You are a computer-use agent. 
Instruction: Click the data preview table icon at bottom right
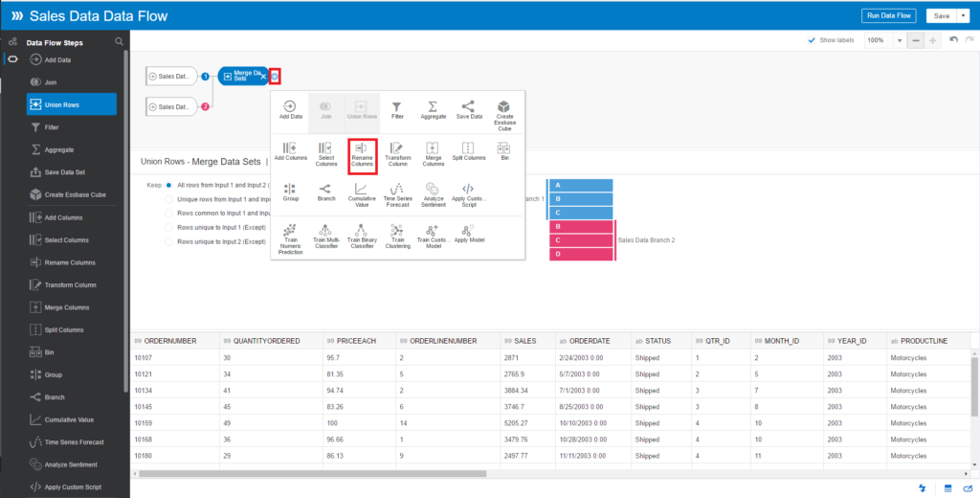(x=947, y=488)
